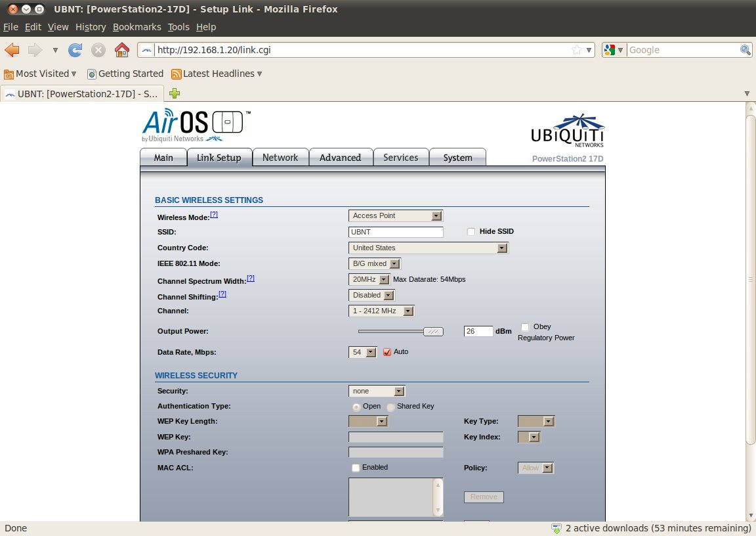Expand the Country Code dropdown
The image size is (756, 536).
click(428, 248)
